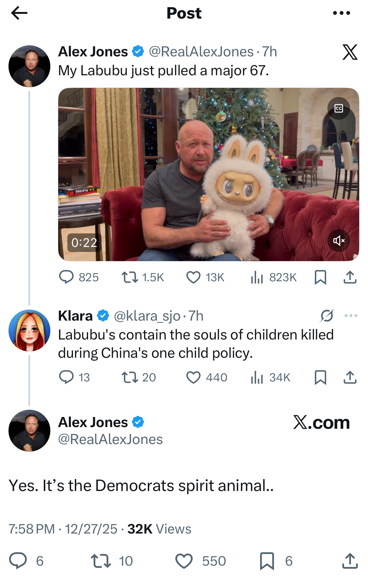Open more options on Klara's reply

(x=351, y=316)
